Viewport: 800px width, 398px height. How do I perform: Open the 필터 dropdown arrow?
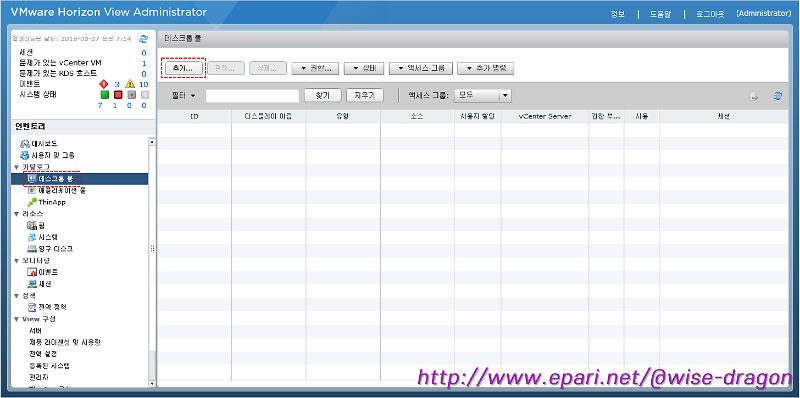point(193,95)
